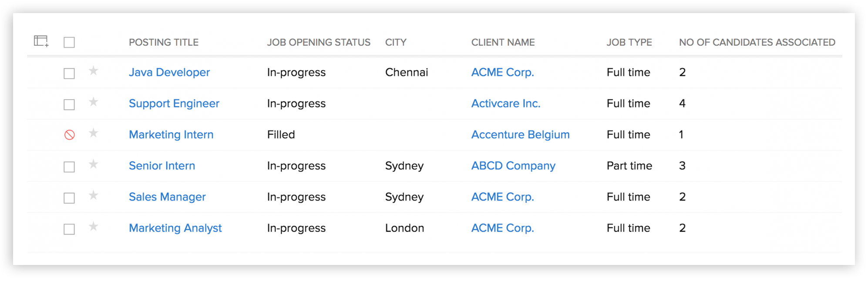Viewport: 868px width, 285px height.
Task: Star the Senior Intern job opening
Action: coord(93,164)
